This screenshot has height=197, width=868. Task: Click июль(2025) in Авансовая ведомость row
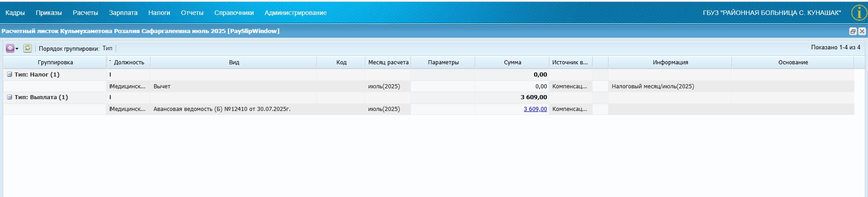tap(388, 109)
